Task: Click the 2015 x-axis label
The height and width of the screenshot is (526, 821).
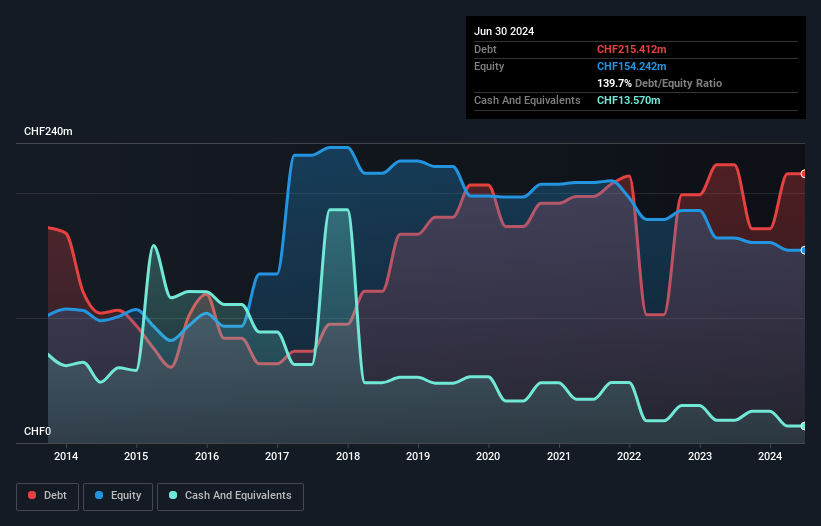Action: click(136, 456)
